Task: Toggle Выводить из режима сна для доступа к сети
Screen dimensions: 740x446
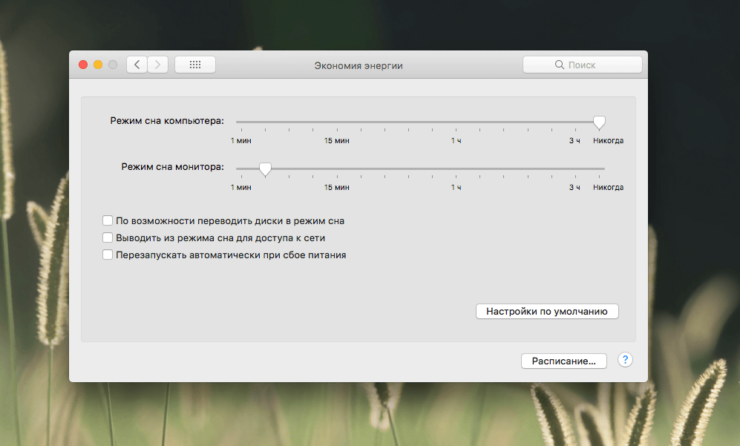Action: tap(108, 238)
